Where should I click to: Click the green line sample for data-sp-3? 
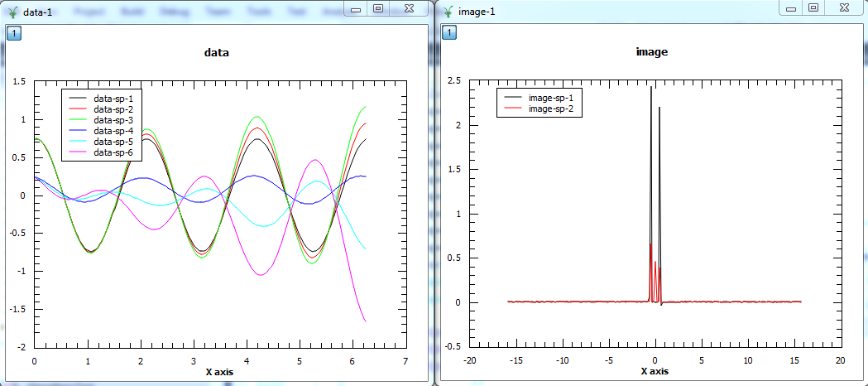[x=78, y=120]
